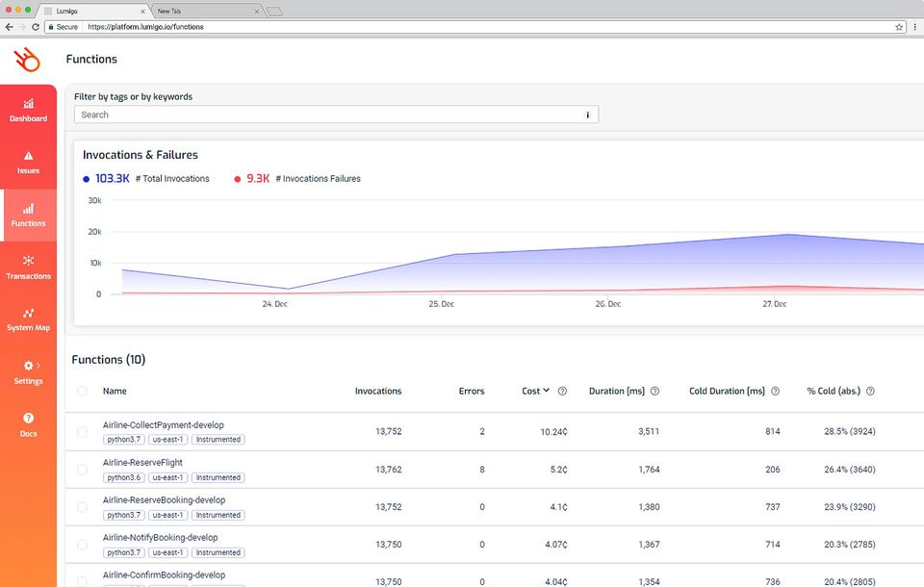Open the Issues sidebar section
Image resolution: width=924 pixels, height=587 pixels.
(x=28, y=163)
